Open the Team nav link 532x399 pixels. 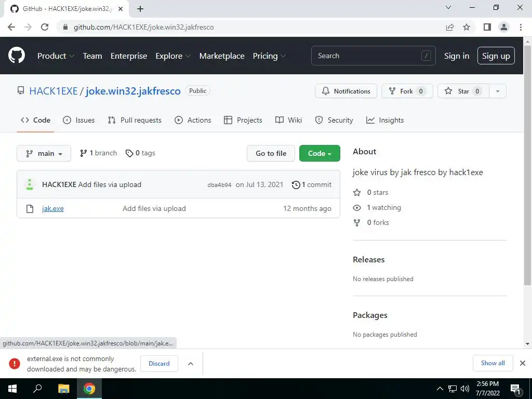coord(92,56)
